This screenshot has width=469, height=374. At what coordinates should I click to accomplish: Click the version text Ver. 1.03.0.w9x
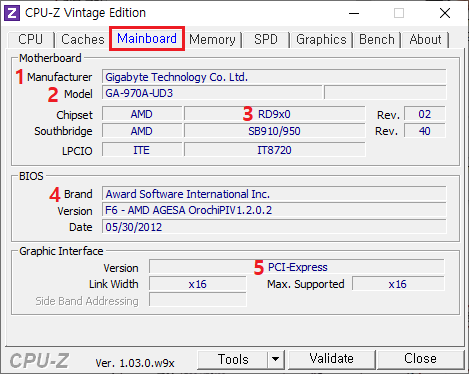click(x=135, y=363)
